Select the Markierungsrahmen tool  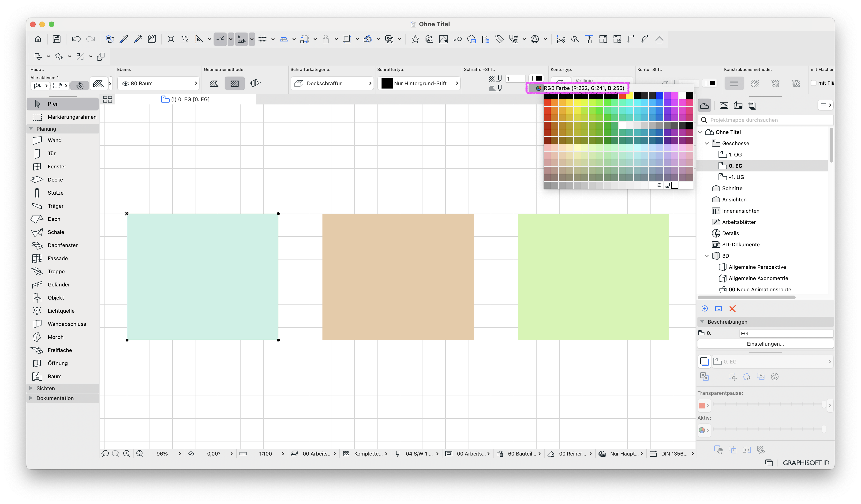pyautogui.click(x=63, y=117)
